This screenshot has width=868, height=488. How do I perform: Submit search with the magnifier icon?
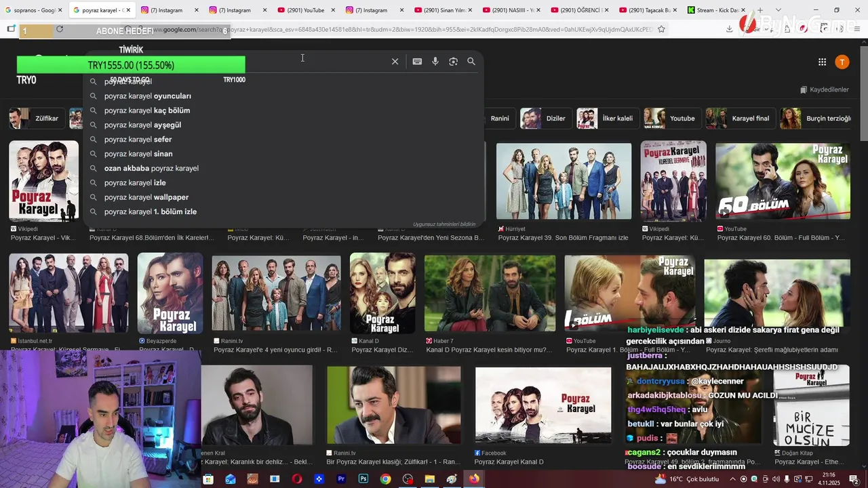pyautogui.click(x=471, y=62)
